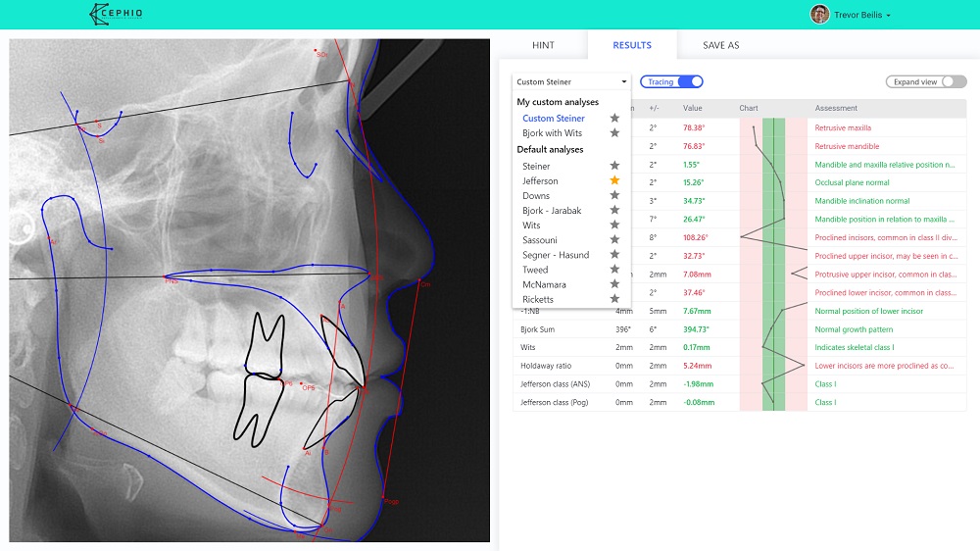Select Ricketts from the analysis list
980x551 pixels.
(538, 299)
